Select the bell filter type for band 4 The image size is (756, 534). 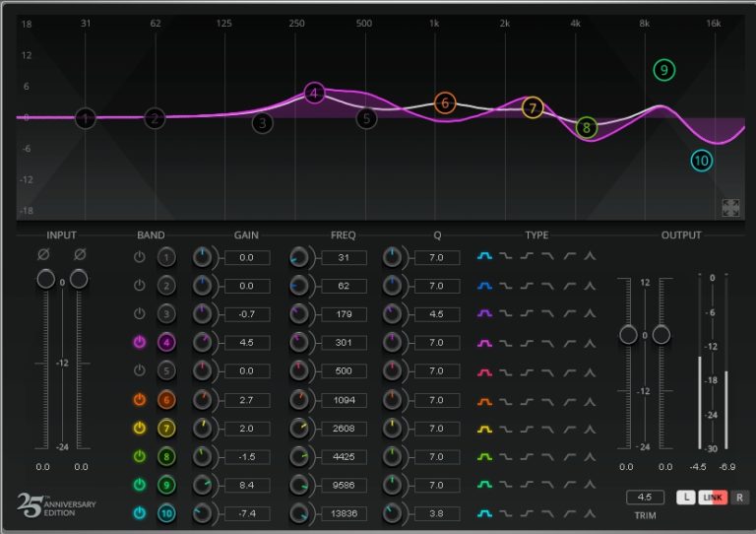[x=484, y=343]
